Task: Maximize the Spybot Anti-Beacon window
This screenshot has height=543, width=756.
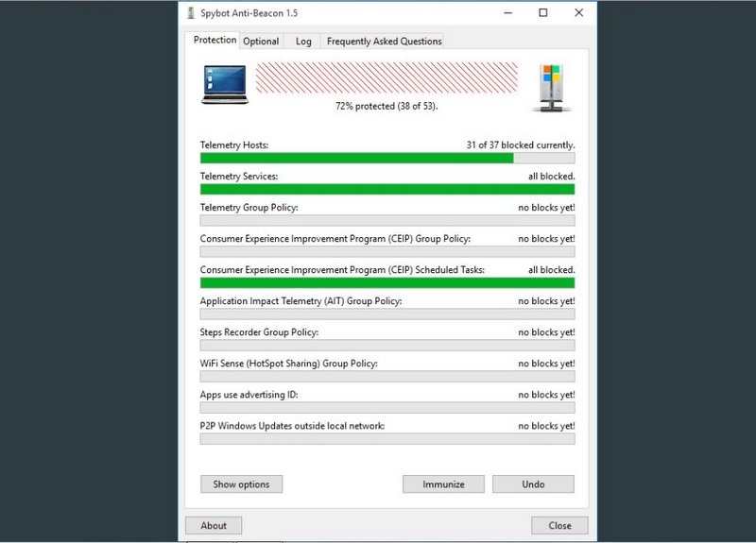Action: tap(543, 13)
